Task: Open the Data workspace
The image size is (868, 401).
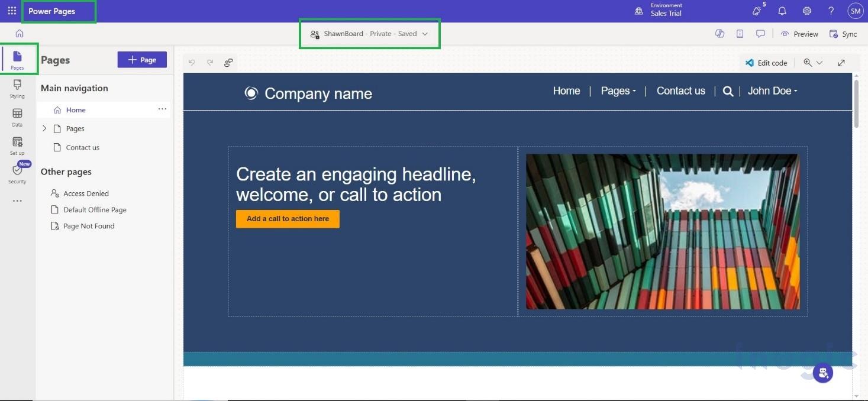Action: 17,117
